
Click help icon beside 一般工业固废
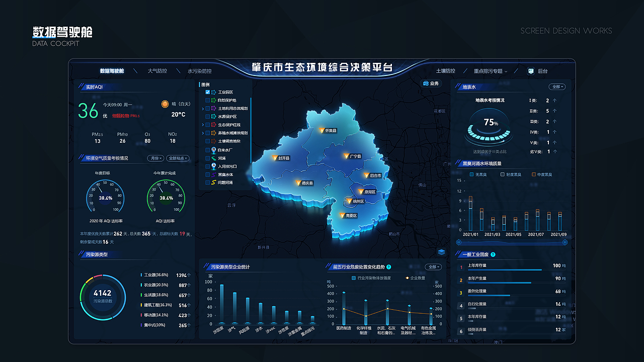[493, 255]
